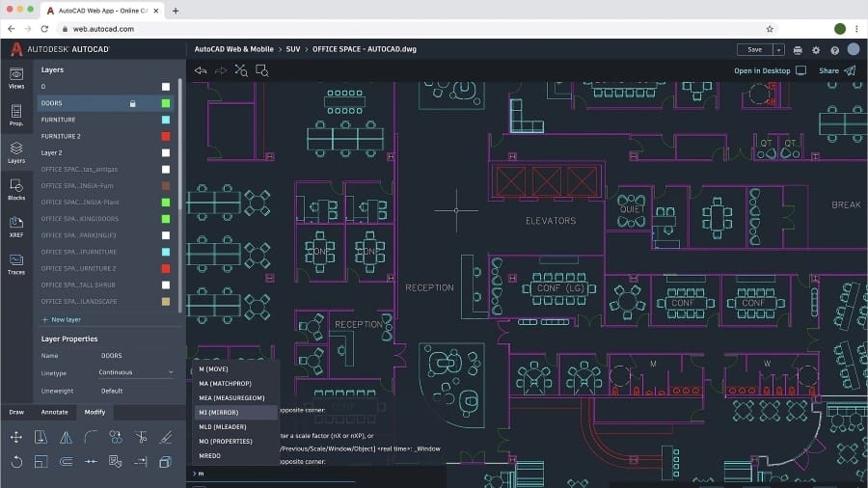Viewport: 868px width, 488px height.
Task: Select the Mirror tool icon in Modify panel
Action: (66, 437)
